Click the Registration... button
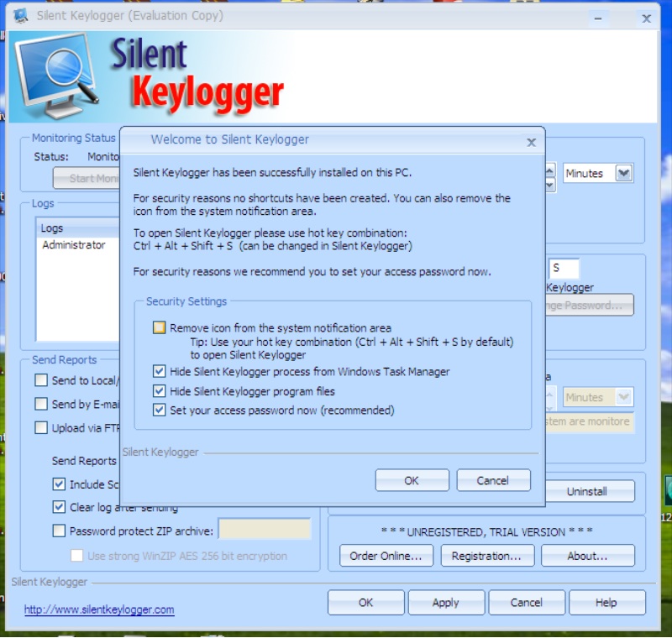Viewport: 672px width, 638px height. (x=486, y=556)
